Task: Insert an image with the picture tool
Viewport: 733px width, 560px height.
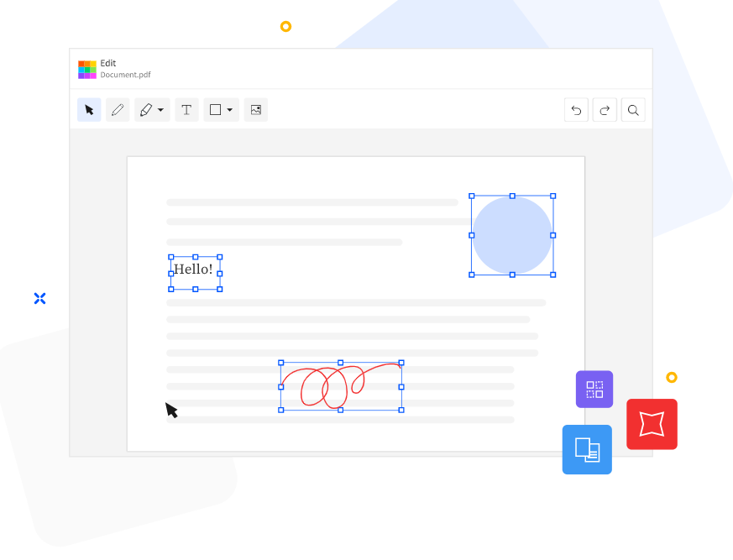Action: point(256,110)
